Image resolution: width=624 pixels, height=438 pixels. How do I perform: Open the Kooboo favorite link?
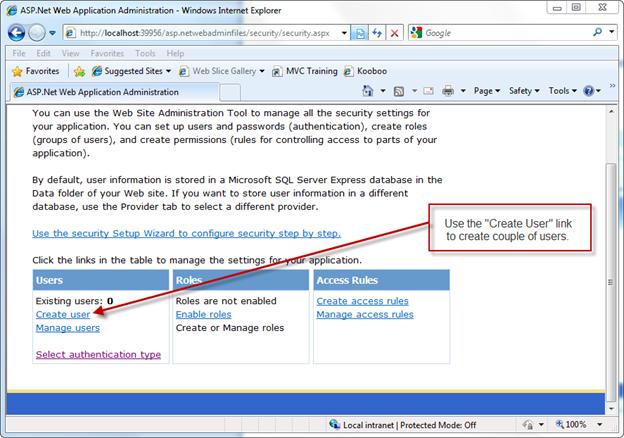[365, 71]
